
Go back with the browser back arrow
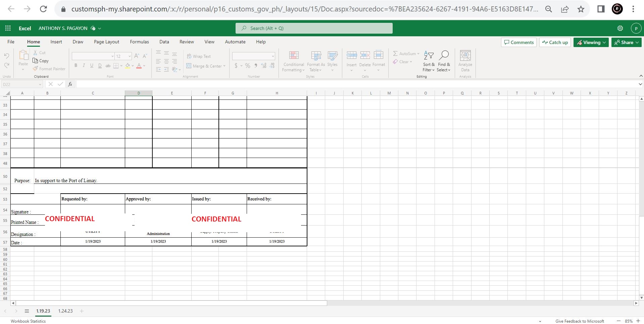pyautogui.click(x=11, y=9)
